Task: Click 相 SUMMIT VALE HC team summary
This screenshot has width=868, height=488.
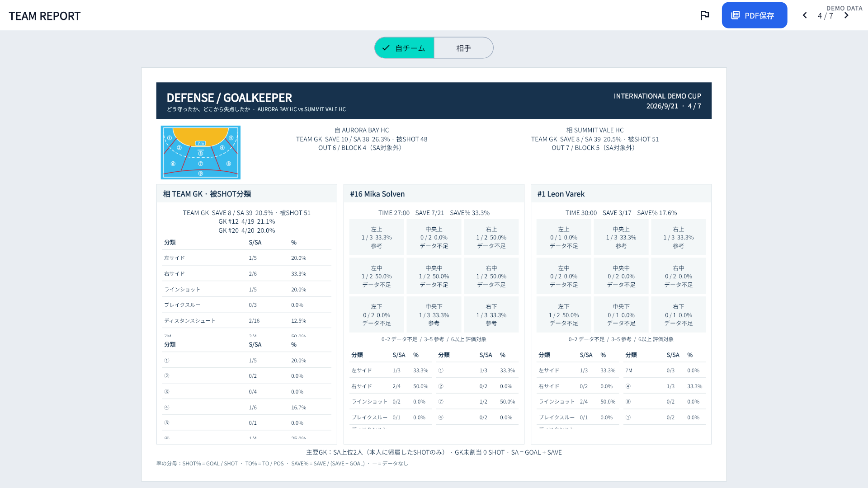Action: tap(595, 139)
